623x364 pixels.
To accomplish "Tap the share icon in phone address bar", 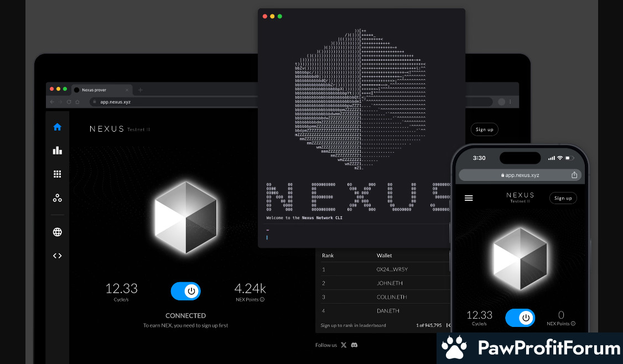I will click(x=574, y=175).
